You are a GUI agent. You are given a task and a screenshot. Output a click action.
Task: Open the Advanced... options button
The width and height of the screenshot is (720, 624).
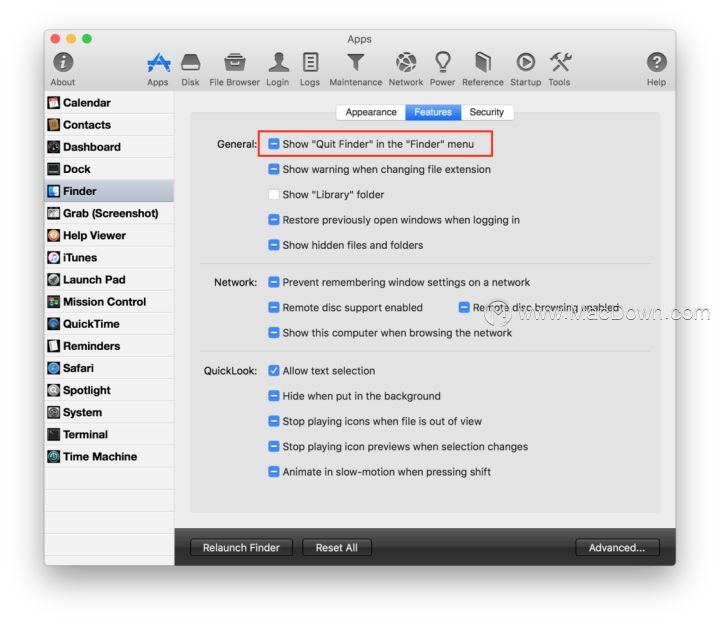point(617,547)
